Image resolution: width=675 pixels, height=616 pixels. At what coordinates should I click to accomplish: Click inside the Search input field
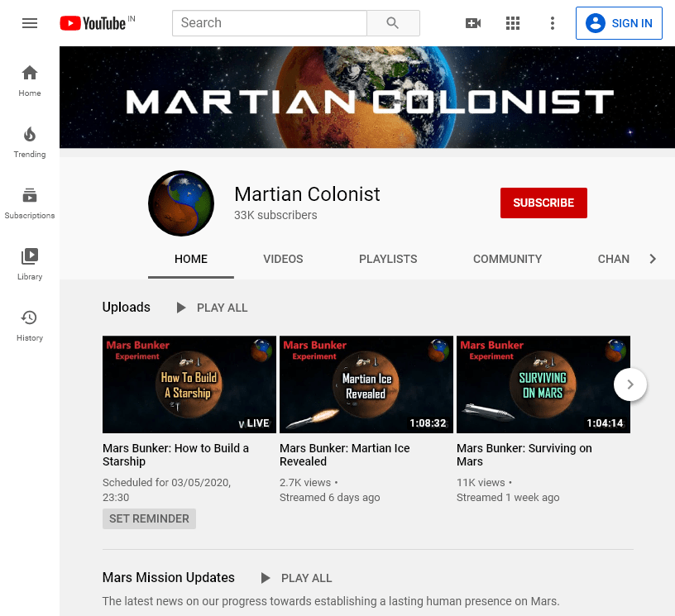coord(270,23)
